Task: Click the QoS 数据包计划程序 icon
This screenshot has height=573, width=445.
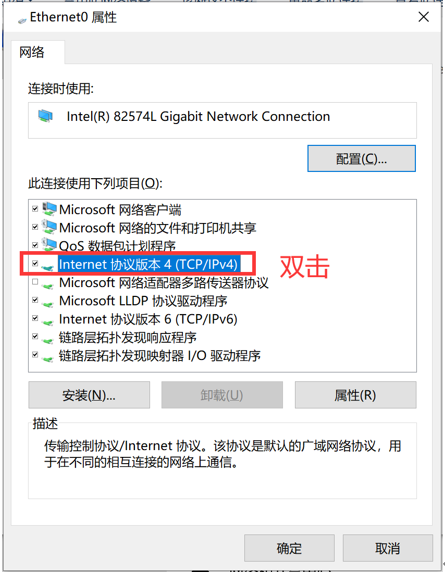Action: pyautogui.click(x=49, y=245)
